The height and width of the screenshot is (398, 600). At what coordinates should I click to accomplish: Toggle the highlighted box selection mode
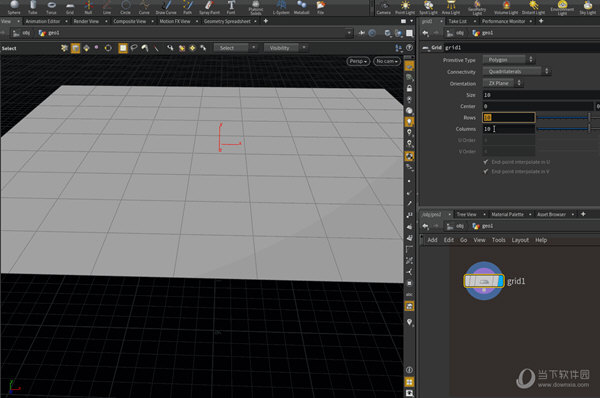point(123,48)
